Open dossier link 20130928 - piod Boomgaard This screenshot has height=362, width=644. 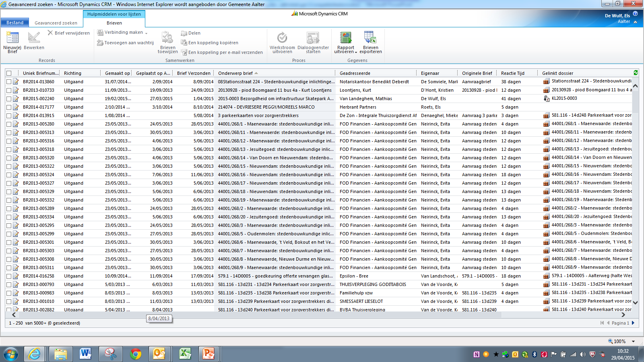click(x=592, y=90)
